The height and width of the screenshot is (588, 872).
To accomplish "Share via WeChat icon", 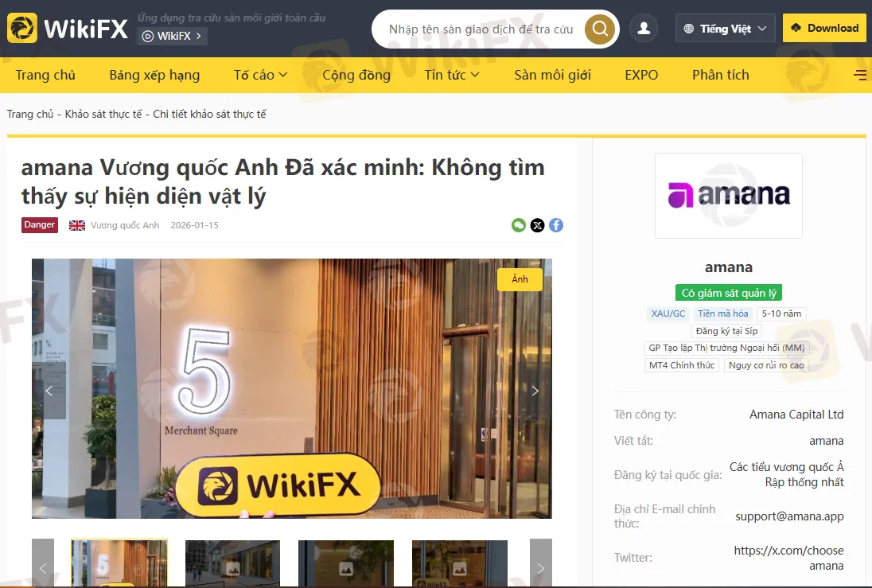I will 518,225.
